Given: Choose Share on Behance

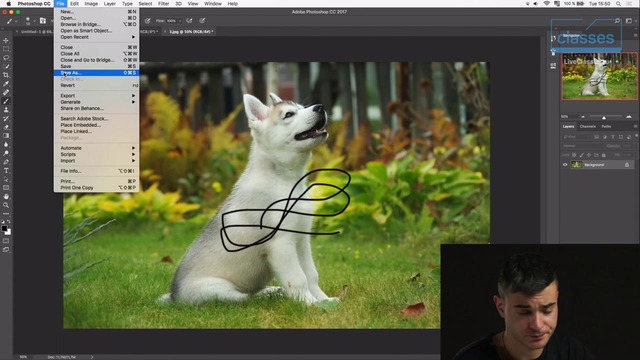Looking at the screenshot, I should [96, 109].
